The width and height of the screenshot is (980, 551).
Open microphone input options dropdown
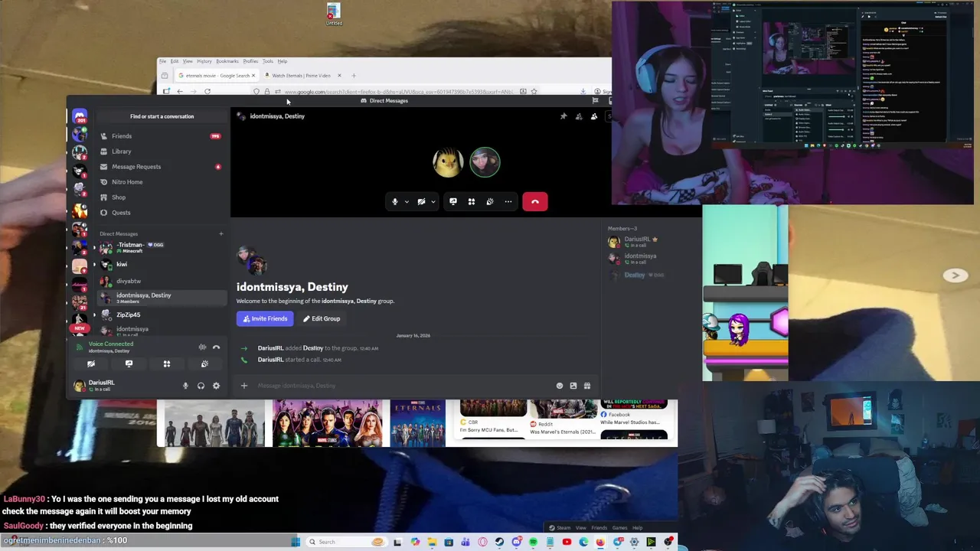tap(407, 202)
